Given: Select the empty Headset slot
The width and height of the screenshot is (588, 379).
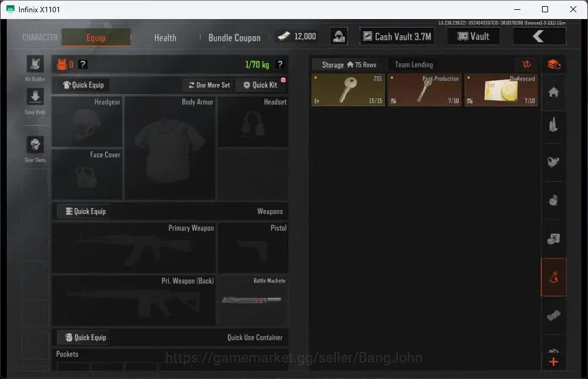Looking at the screenshot, I should (x=253, y=122).
